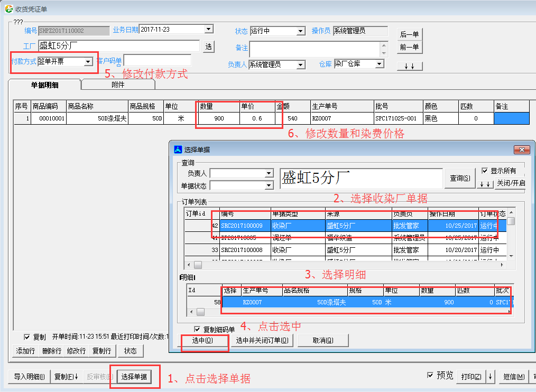Go to previous document with 前一单
536x392 pixels.
click(x=410, y=47)
